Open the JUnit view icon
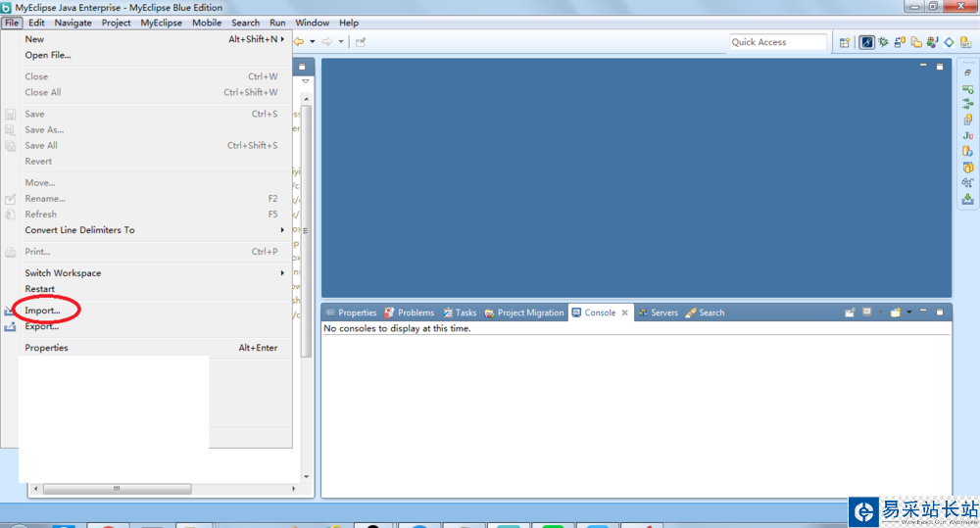The height and width of the screenshot is (528, 980). pyautogui.click(x=967, y=135)
